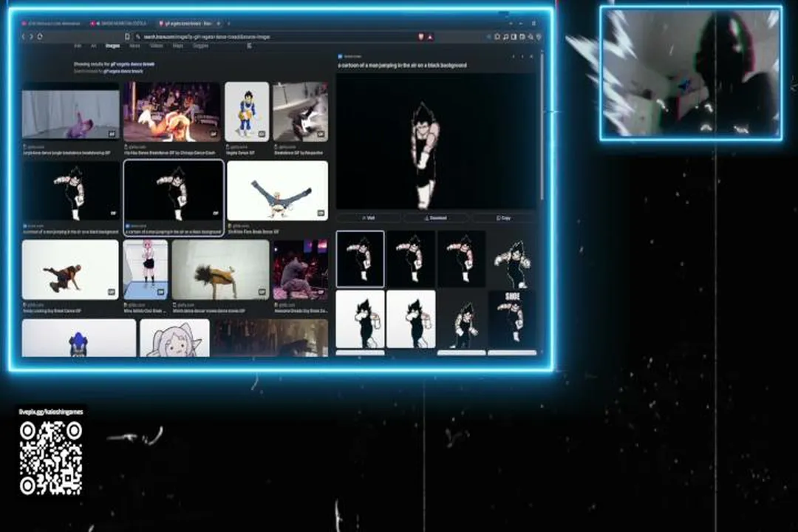Screen dimensions: 798x532
Task: Switch to the second browser tab
Action: click(120, 24)
